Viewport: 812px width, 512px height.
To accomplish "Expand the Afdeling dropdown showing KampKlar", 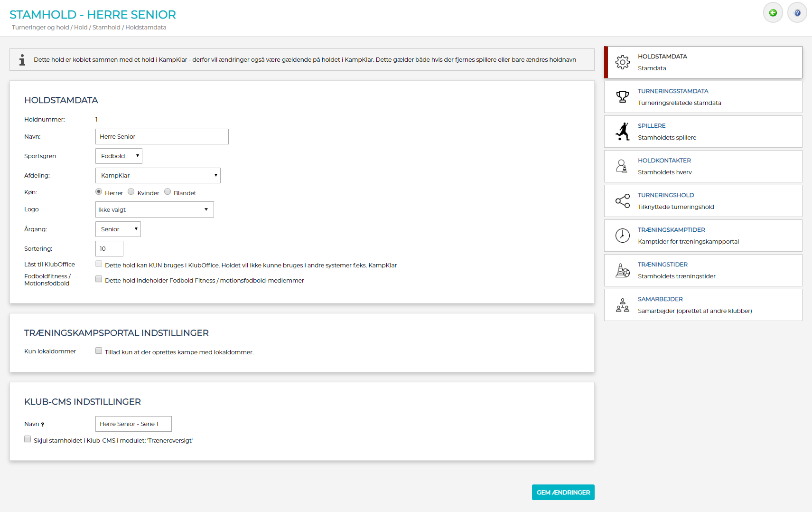I will click(158, 176).
